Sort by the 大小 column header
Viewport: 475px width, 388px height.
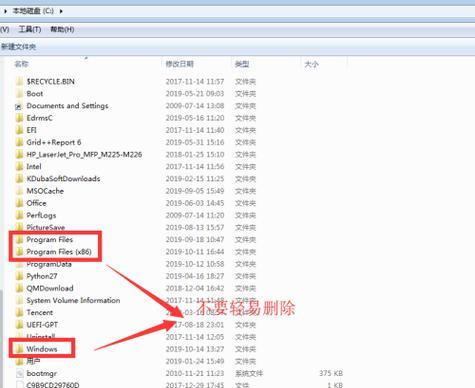point(311,64)
